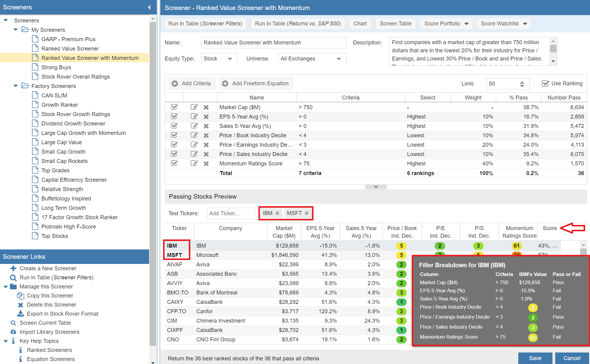The height and width of the screenshot is (364, 590).
Task: Toggle the Use Ranking checkbox
Action: (x=545, y=83)
